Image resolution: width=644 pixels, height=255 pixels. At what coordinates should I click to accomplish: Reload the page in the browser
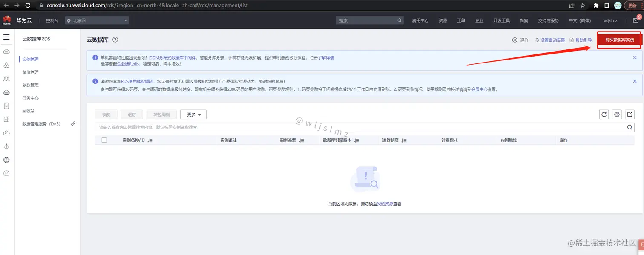pyautogui.click(x=28, y=6)
